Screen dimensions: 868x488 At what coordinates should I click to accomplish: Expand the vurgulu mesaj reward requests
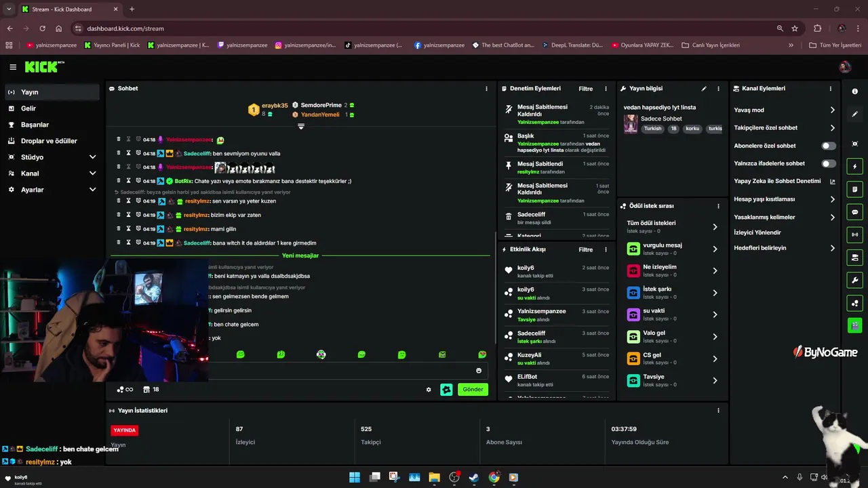click(715, 249)
